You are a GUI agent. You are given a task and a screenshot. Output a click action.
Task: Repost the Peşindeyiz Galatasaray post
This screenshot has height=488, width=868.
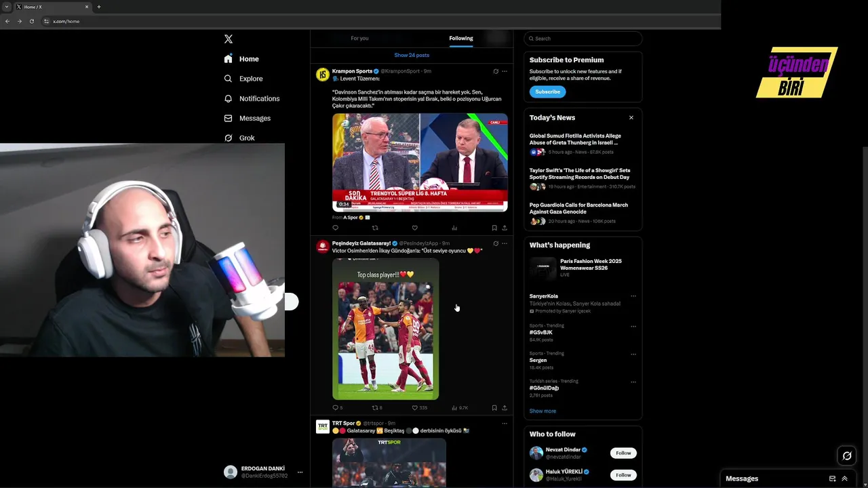pyautogui.click(x=377, y=408)
